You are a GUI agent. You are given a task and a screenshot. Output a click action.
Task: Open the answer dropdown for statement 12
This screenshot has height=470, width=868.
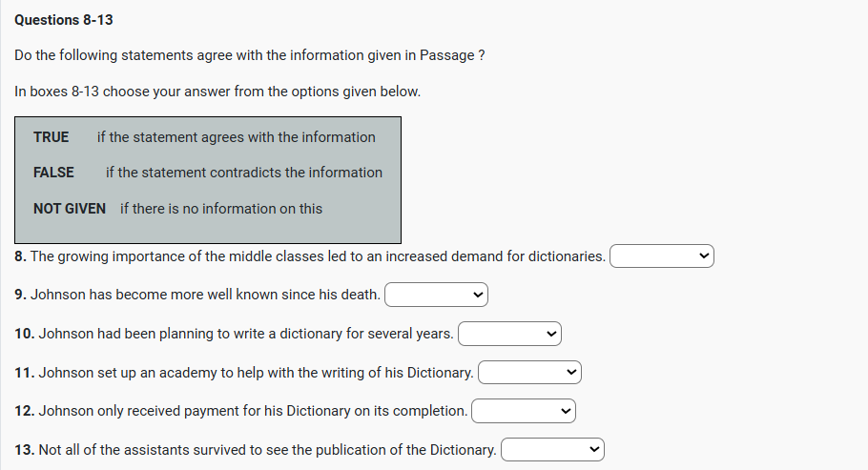point(524,411)
